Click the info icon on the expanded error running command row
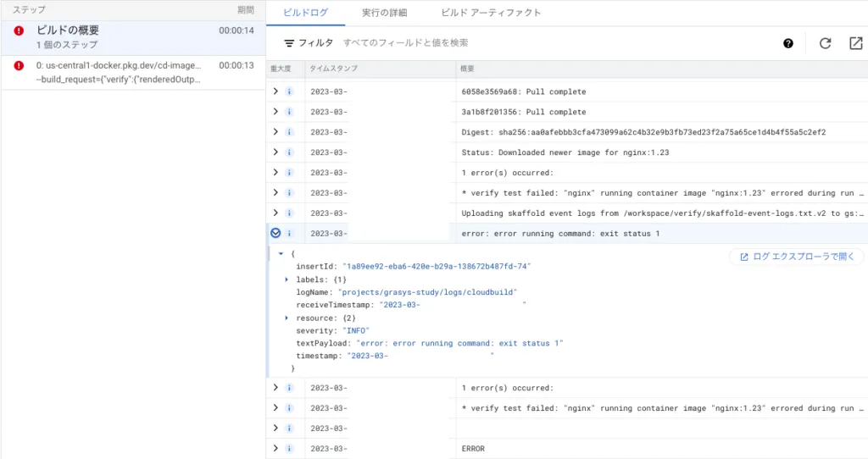Viewport: 868px width, 459px height. [x=289, y=234]
